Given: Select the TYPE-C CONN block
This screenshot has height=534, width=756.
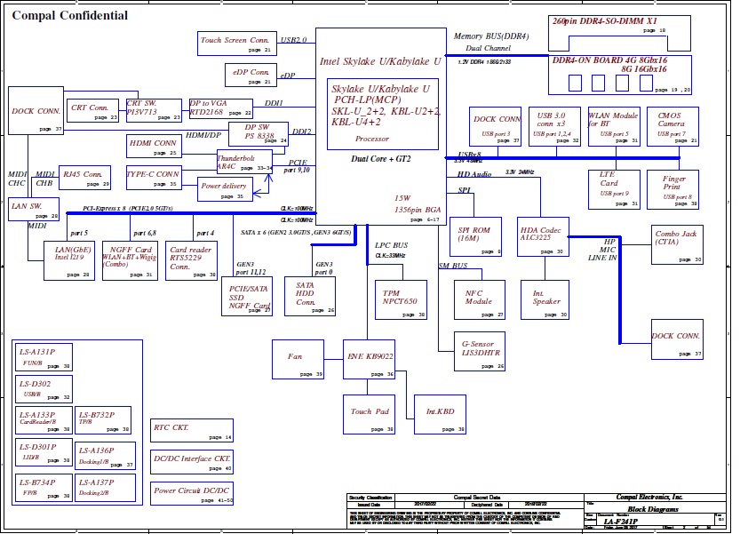Looking at the screenshot, I should point(154,178).
